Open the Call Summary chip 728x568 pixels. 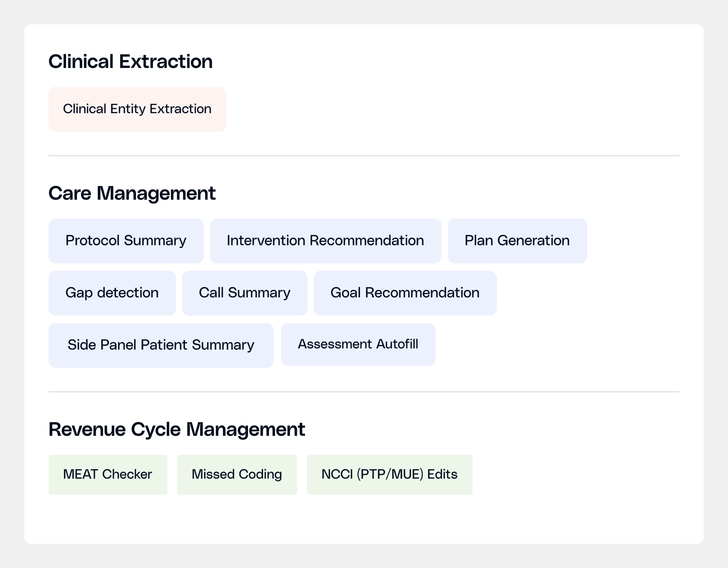pos(245,293)
